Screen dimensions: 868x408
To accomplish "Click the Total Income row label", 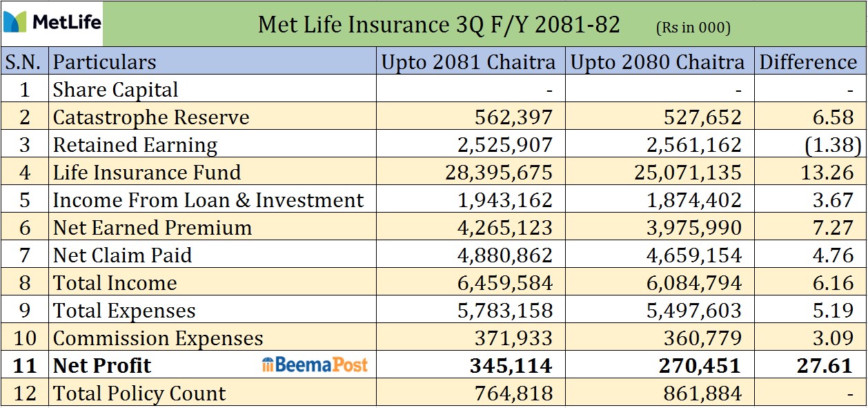I will click(x=115, y=283).
